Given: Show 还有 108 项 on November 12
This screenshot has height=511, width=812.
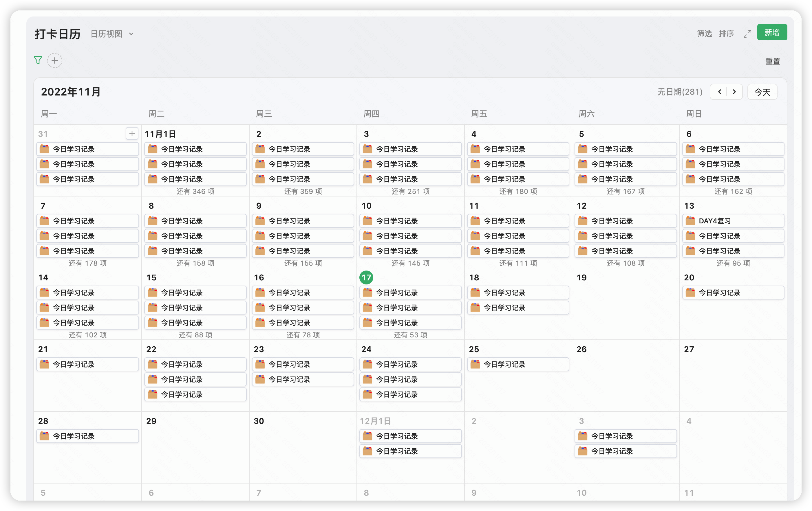Looking at the screenshot, I should click(x=626, y=263).
